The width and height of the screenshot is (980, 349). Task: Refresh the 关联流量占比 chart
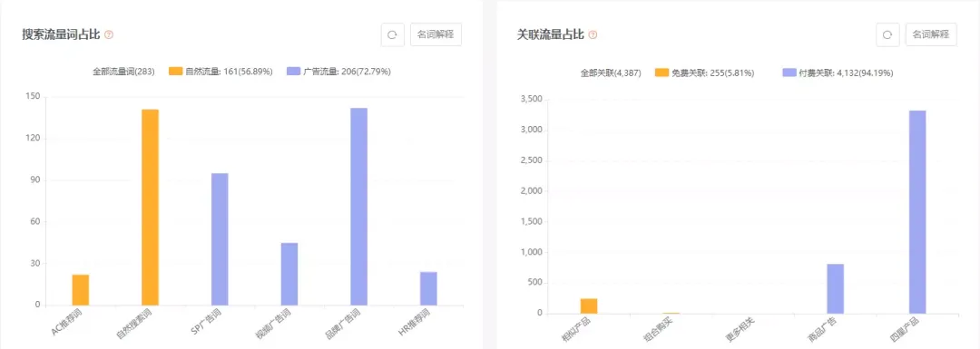[887, 35]
